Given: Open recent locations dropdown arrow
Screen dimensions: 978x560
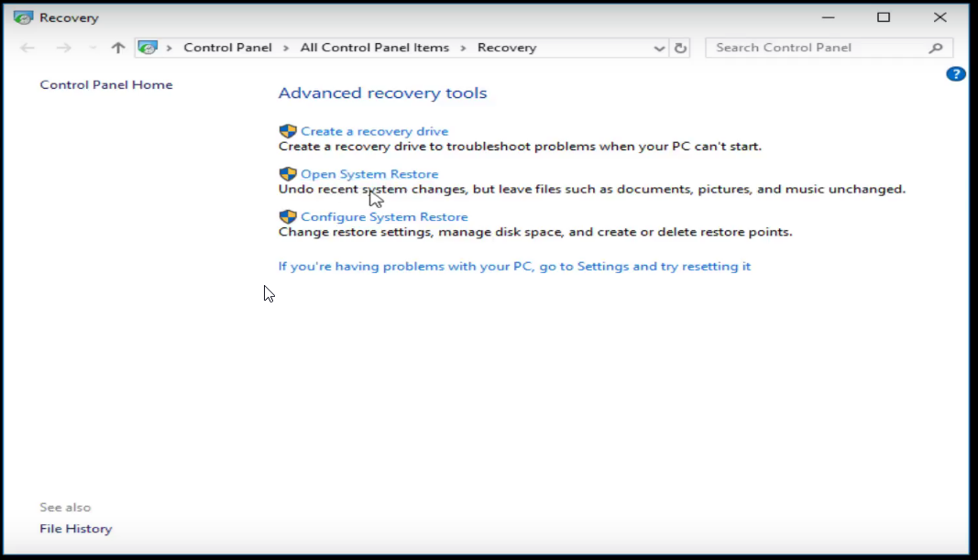Looking at the screenshot, I should (93, 48).
